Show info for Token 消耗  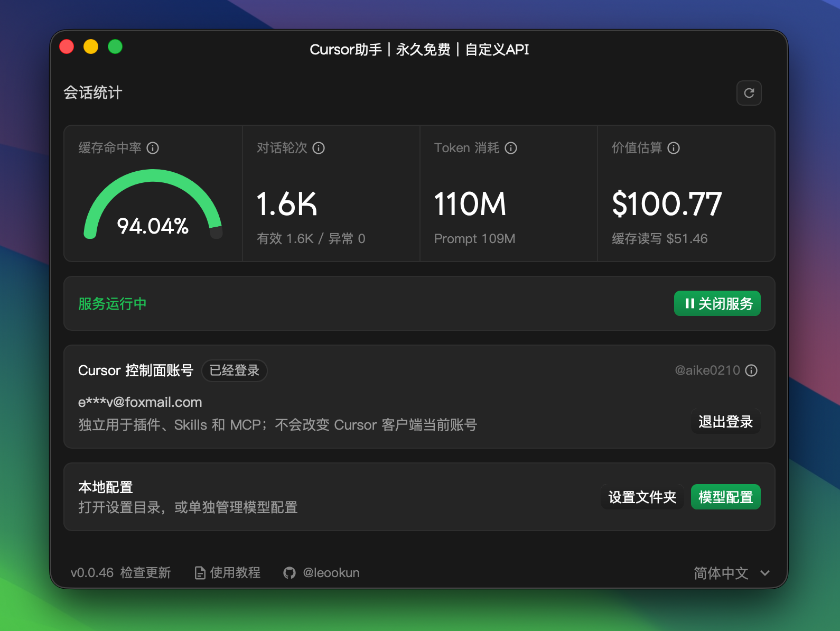coord(511,148)
